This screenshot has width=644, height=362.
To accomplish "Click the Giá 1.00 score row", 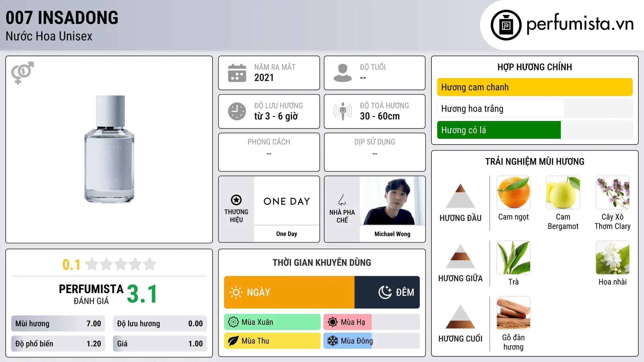I will pyautogui.click(x=160, y=343).
